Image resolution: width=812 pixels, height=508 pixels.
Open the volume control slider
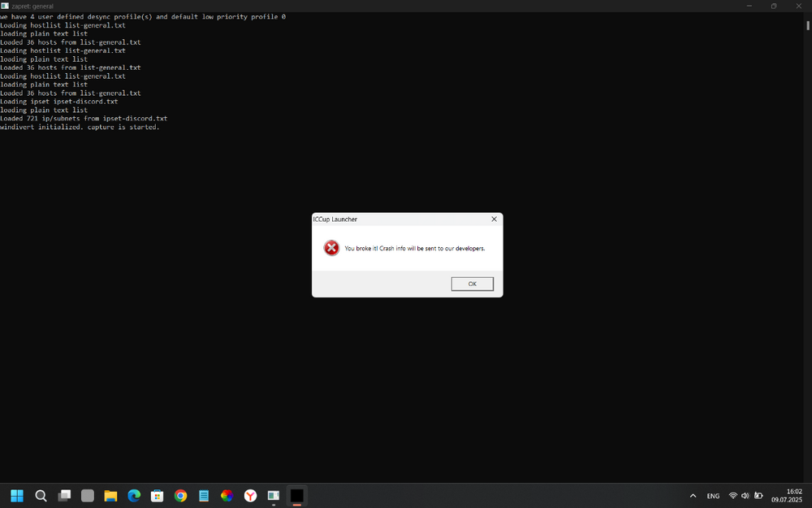click(x=745, y=495)
